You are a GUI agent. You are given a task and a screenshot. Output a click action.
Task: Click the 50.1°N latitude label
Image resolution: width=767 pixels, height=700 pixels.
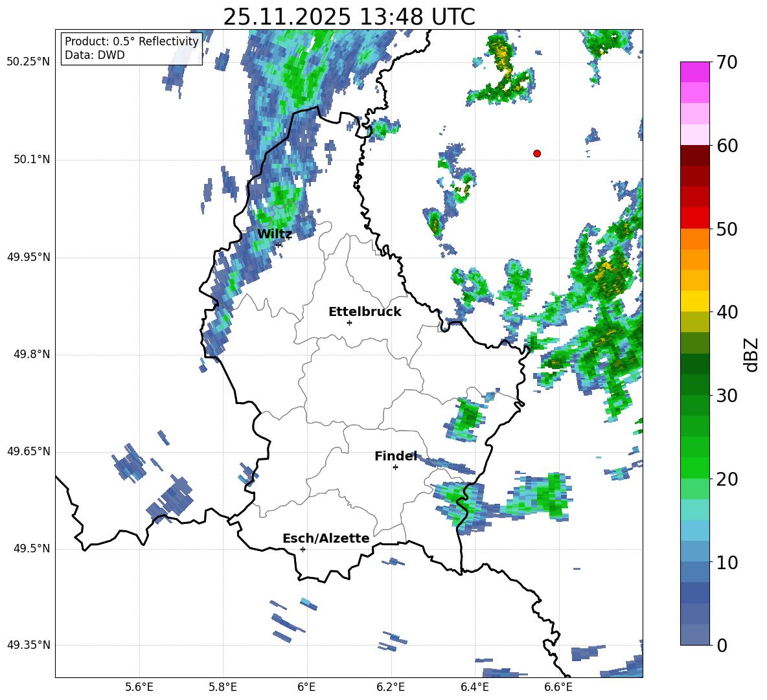coord(31,160)
